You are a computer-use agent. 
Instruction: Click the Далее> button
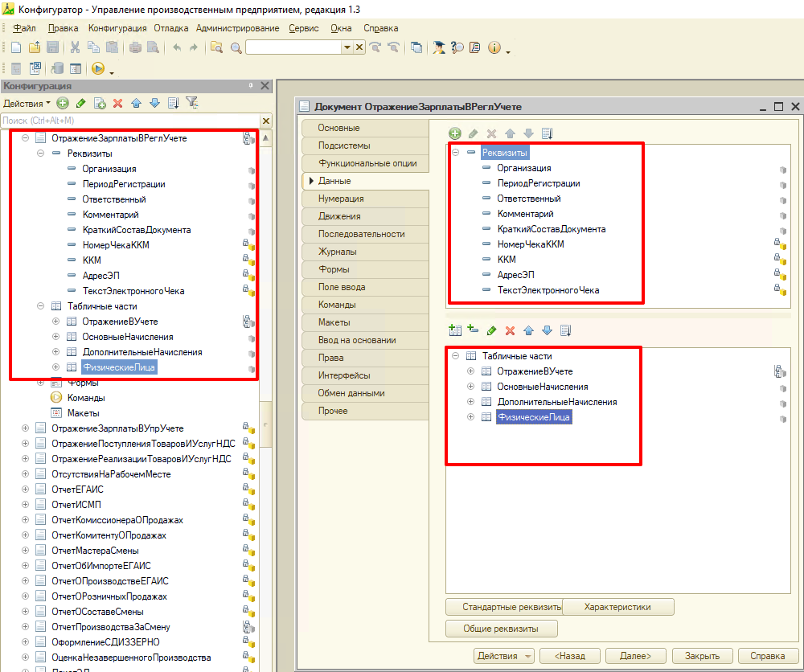(635, 656)
